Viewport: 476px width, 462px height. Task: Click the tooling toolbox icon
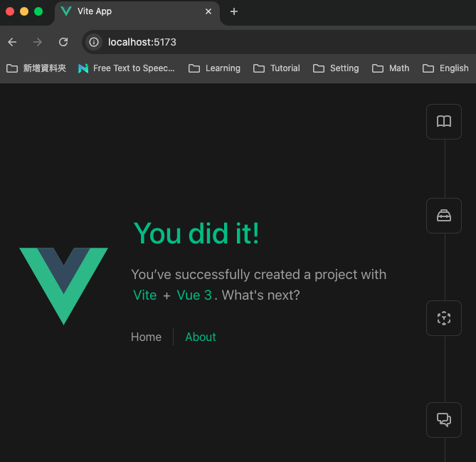point(444,216)
